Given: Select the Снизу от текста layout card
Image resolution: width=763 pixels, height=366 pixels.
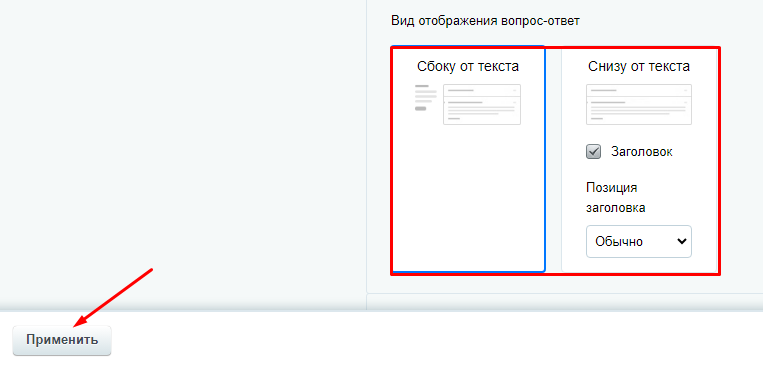Looking at the screenshot, I should click(x=639, y=159).
